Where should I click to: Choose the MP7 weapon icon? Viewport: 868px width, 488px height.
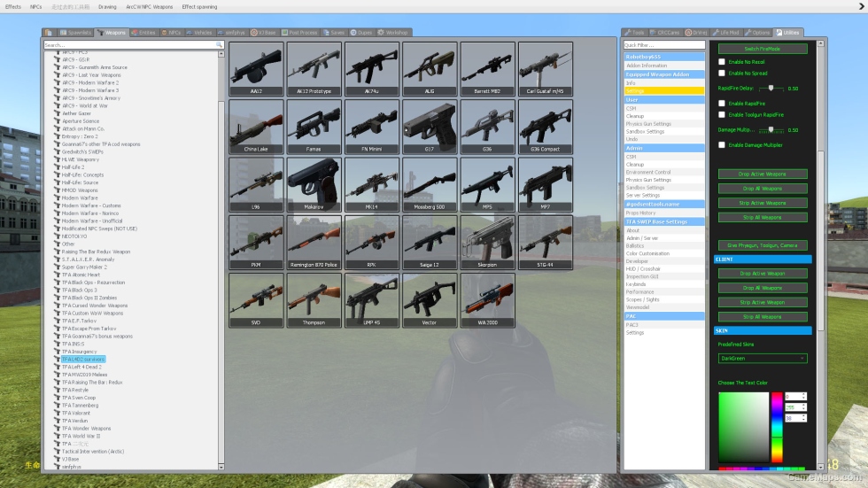(546, 184)
